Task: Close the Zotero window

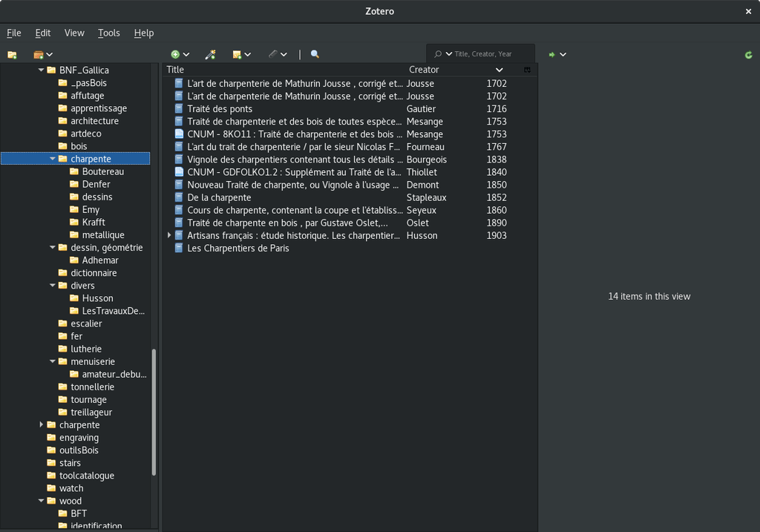Action: 748,11
